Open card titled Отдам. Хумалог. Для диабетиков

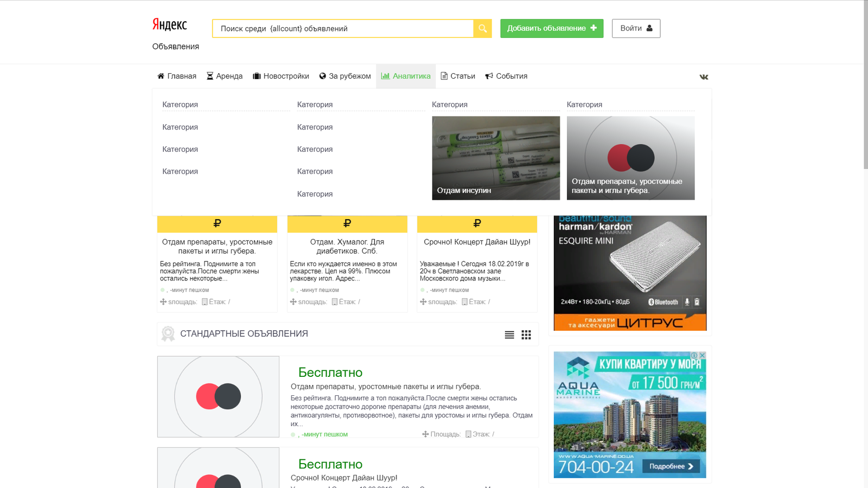[347, 247]
